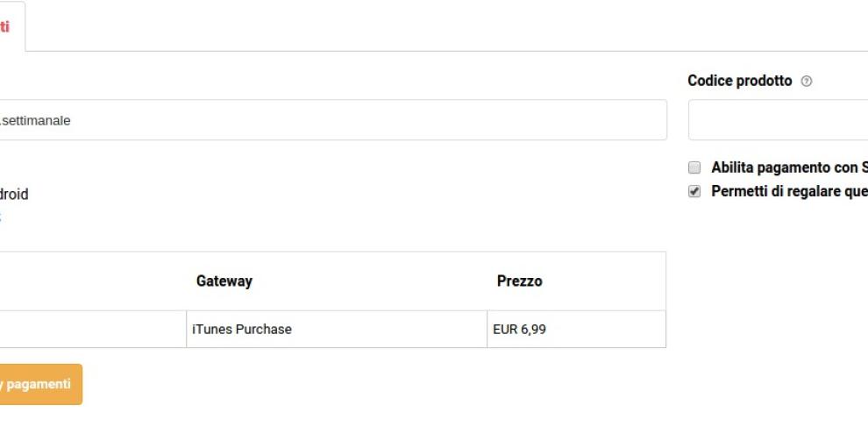The image size is (868, 434).
Task: Click the droid platform text
Action: pyautogui.click(x=14, y=195)
